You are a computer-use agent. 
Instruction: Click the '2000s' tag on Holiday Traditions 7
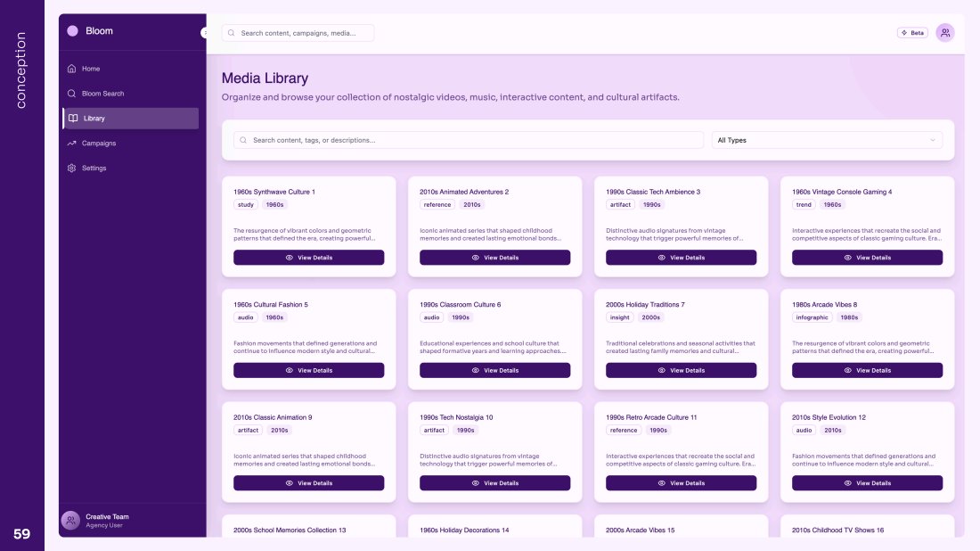(x=650, y=317)
